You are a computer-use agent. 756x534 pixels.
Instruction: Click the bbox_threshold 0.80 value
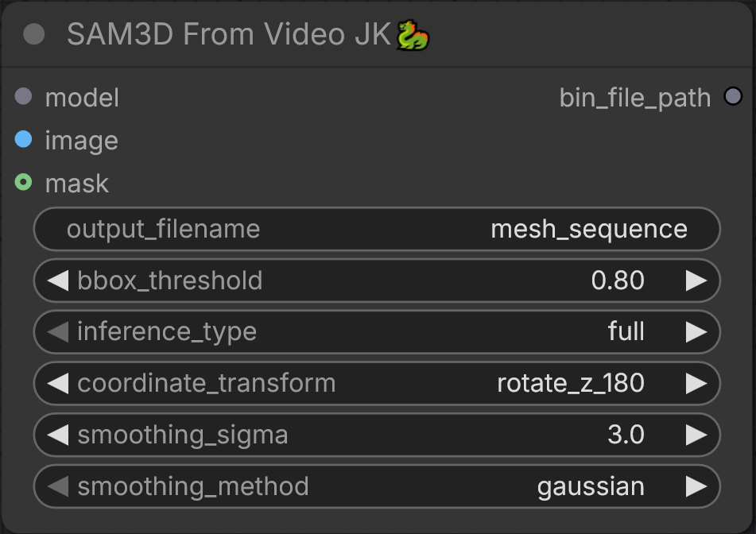pyautogui.click(x=618, y=281)
